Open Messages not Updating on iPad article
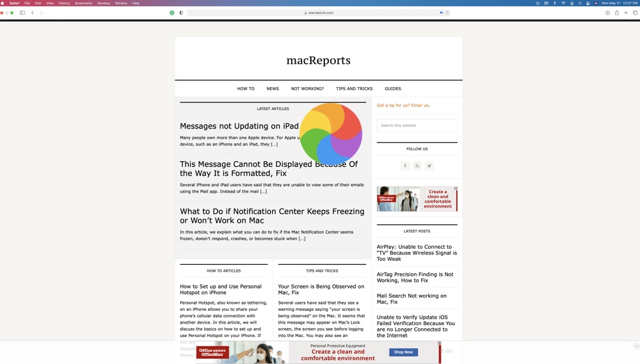 click(x=239, y=126)
